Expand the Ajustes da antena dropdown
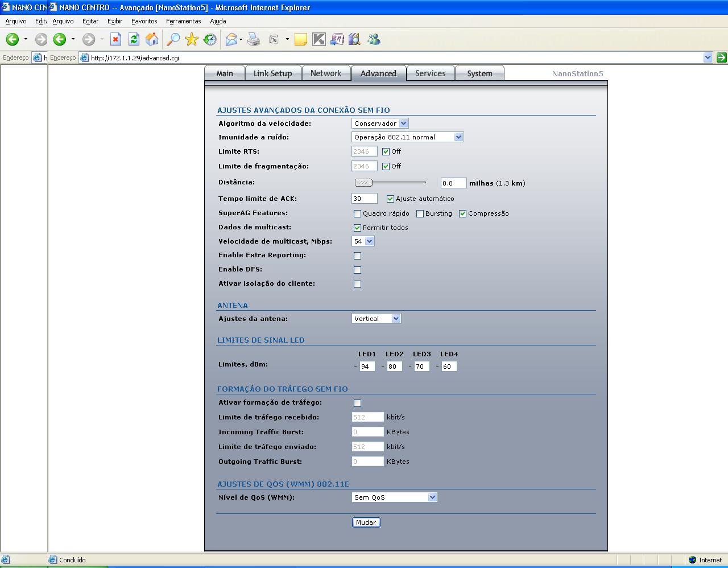This screenshot has height=568, width=728. point(377,319)
